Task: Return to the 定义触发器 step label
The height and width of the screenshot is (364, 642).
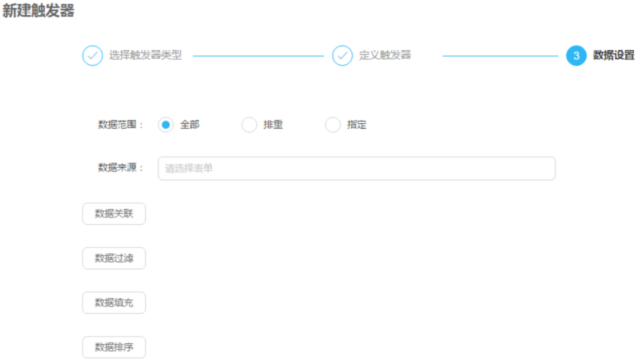Action: point(384,56)
